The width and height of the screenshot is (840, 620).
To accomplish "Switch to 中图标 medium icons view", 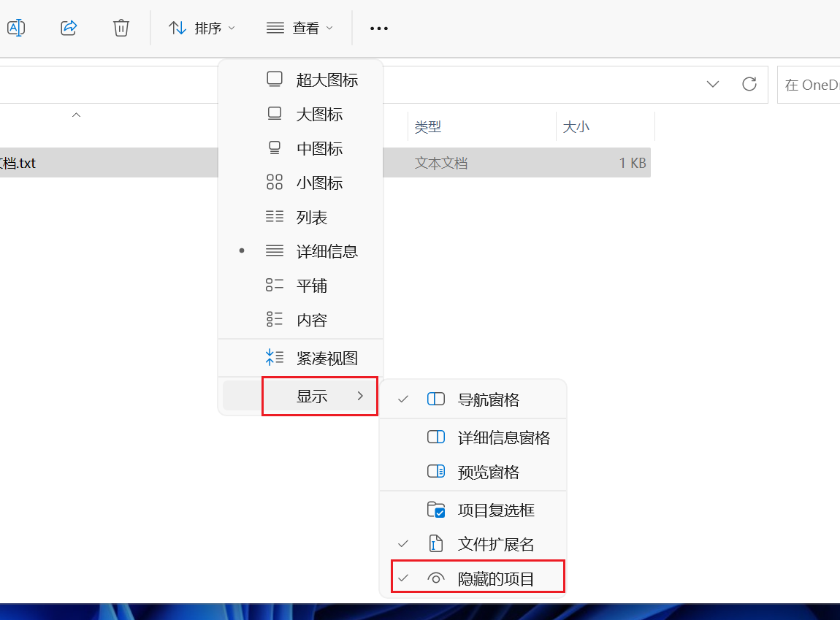I will pos(318,149).
